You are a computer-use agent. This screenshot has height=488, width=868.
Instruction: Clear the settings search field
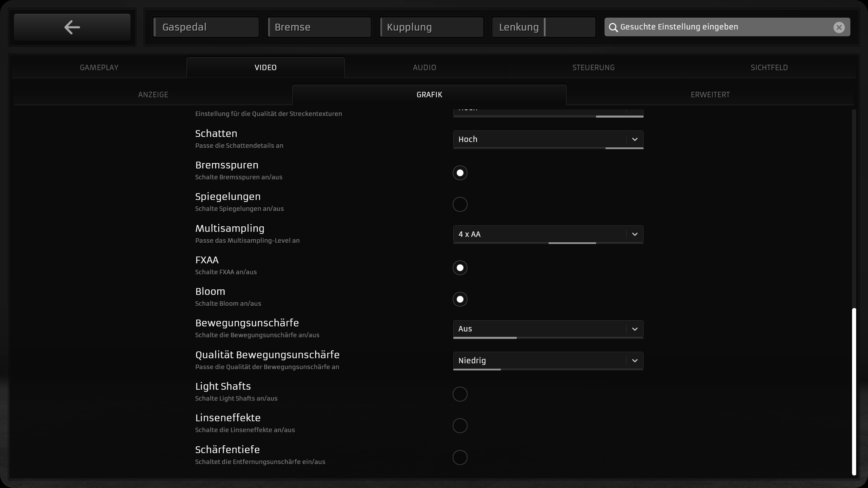(839, 27)
